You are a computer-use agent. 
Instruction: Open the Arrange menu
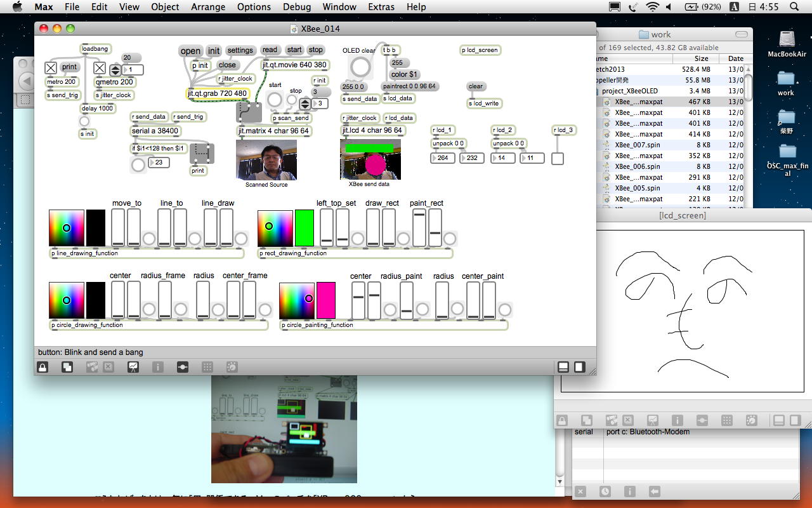pyautogui.click(x=208, y=7)
